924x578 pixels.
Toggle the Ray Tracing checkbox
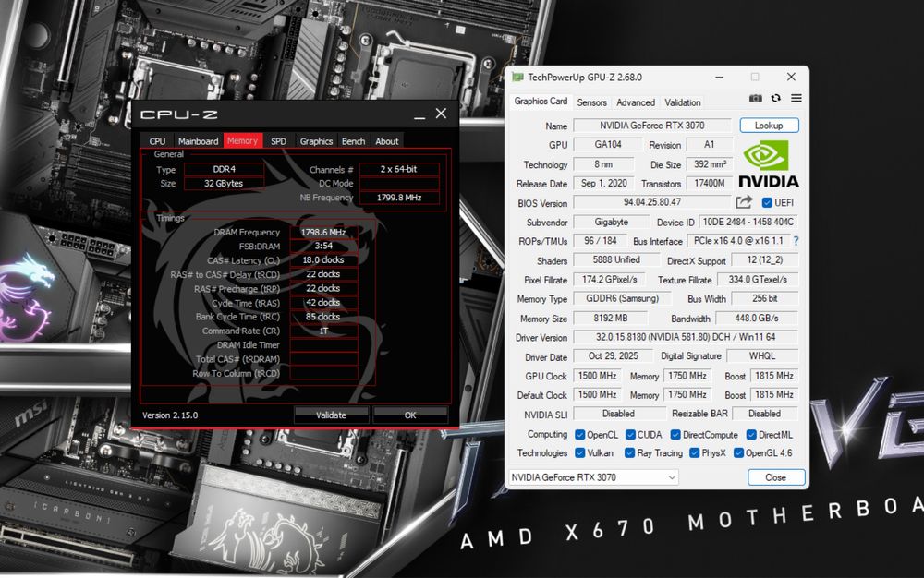pos(629,452)
